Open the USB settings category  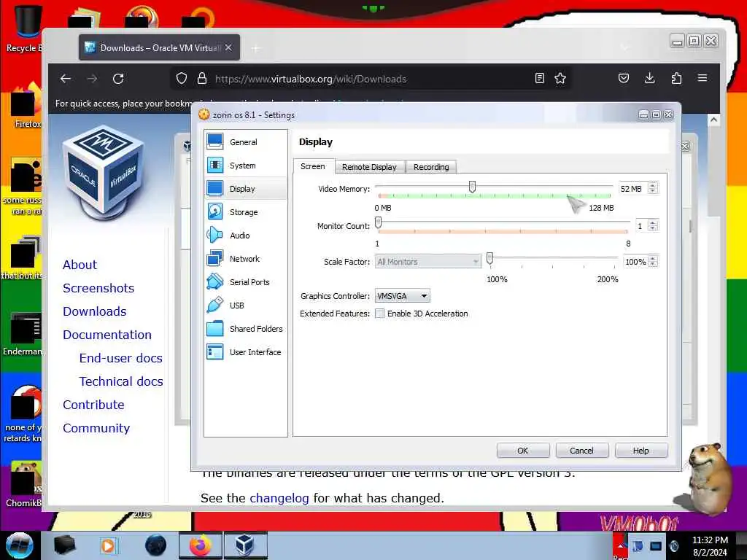245,306
